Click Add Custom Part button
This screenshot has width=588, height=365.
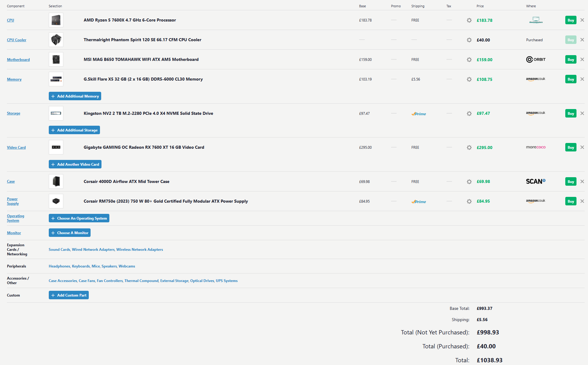(x=69, y=295)
